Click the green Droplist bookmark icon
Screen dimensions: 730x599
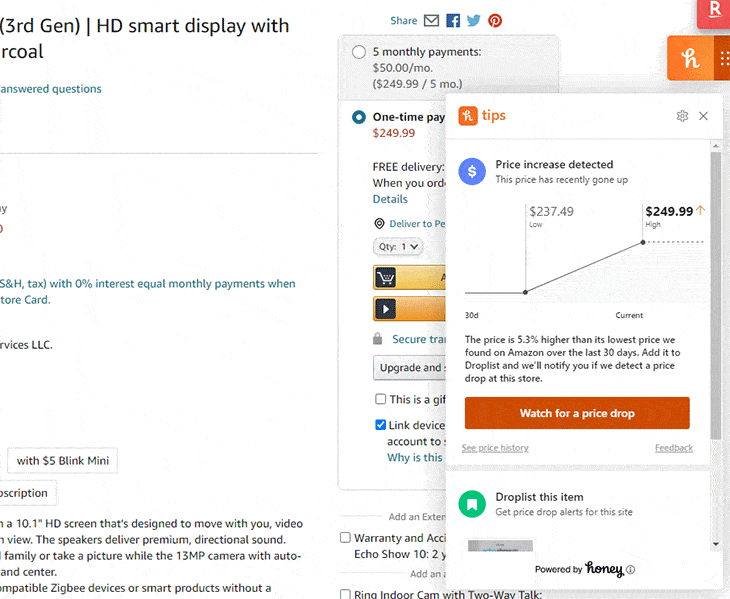pyautogui.click(x=472, y=504)
